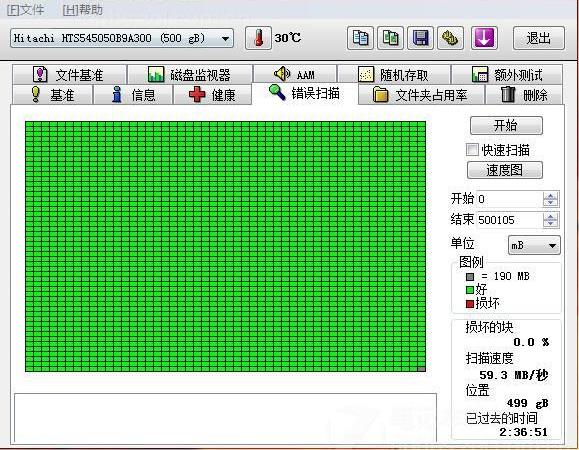The image size is (579, 450).
Task: Open the 文件夹占用率 folder usage tab
Action: pyautogui.click(x=421, y=95)
